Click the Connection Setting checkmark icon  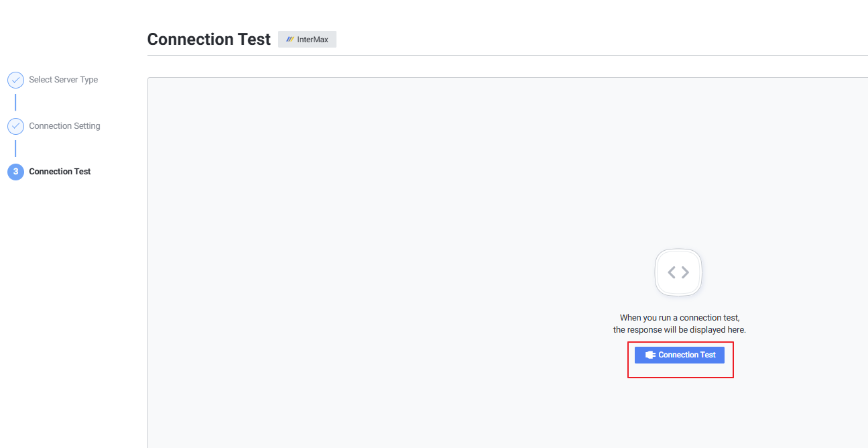point(15,126)
